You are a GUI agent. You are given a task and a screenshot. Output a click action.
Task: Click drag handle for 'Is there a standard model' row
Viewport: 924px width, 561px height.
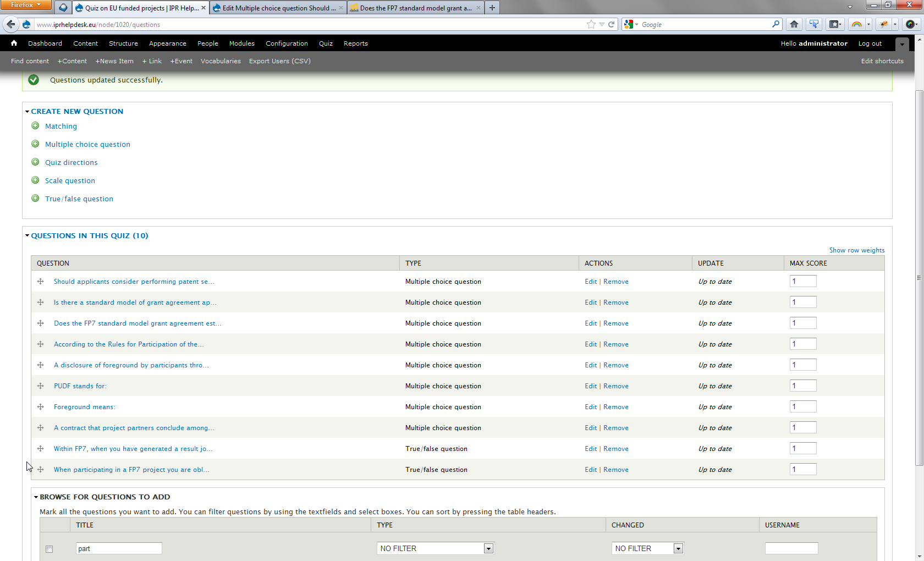40,302
